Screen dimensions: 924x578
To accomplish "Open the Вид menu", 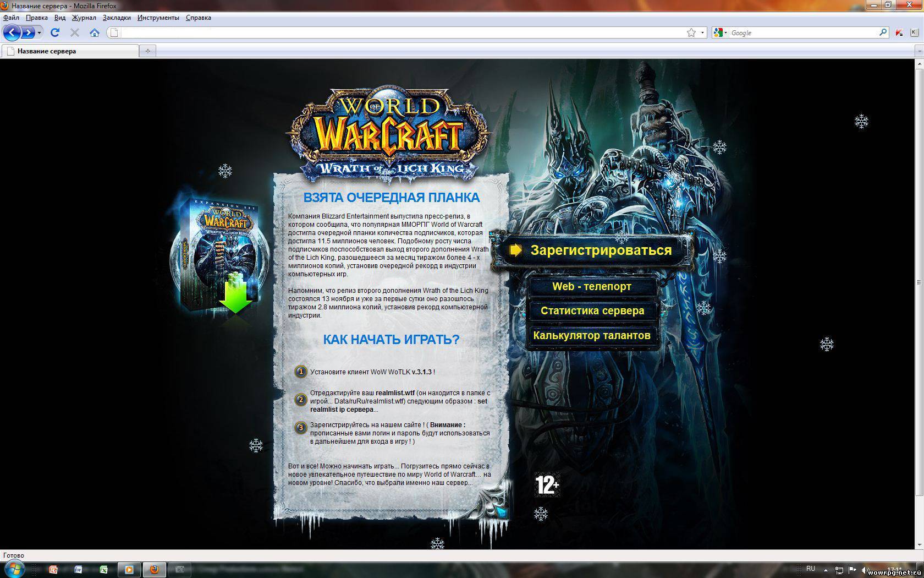I will (x=60, y=18).
